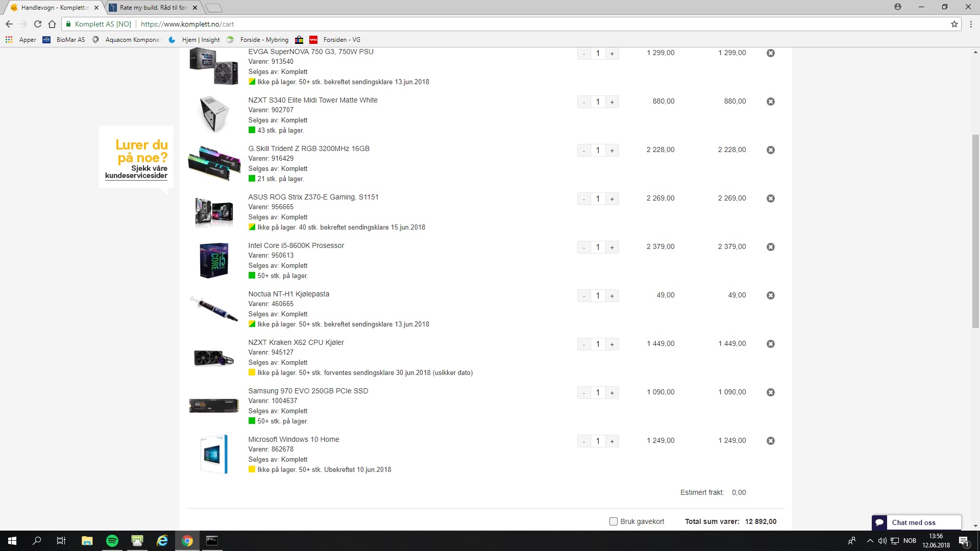Go back to previous page
Screen dimensions: 980x551
click(x=9, y=24)
